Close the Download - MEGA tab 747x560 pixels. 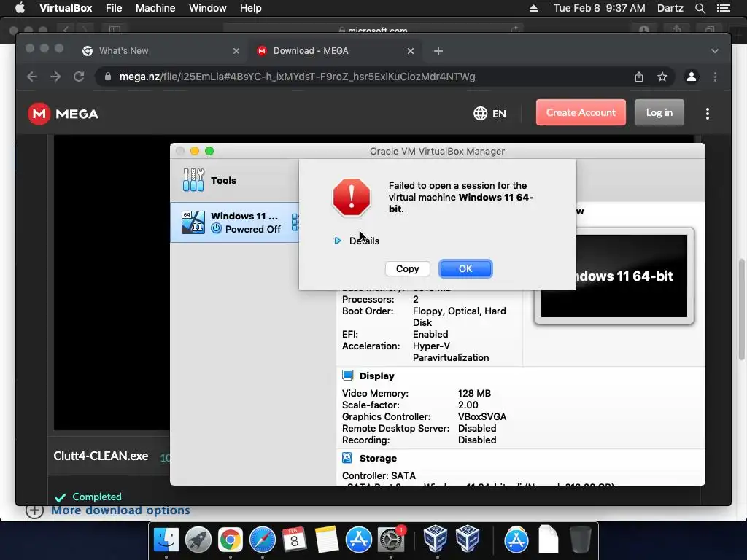(x=411, y=51)
